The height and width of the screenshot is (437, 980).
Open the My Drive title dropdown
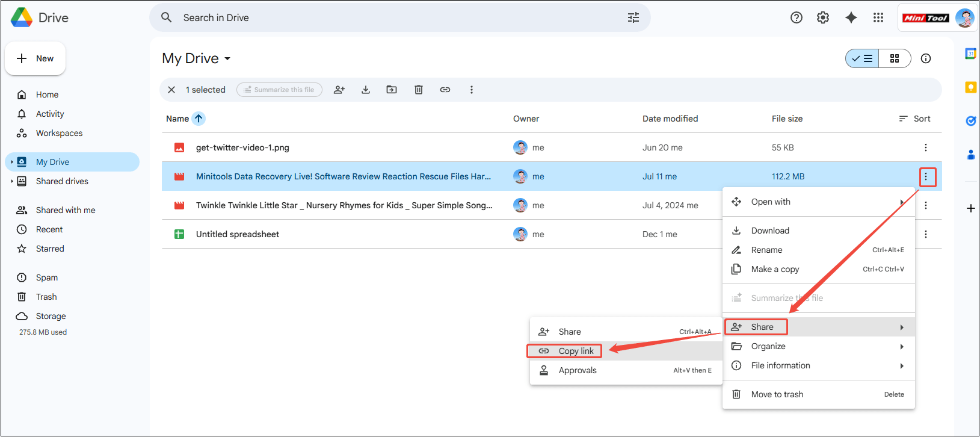point(227,58)
